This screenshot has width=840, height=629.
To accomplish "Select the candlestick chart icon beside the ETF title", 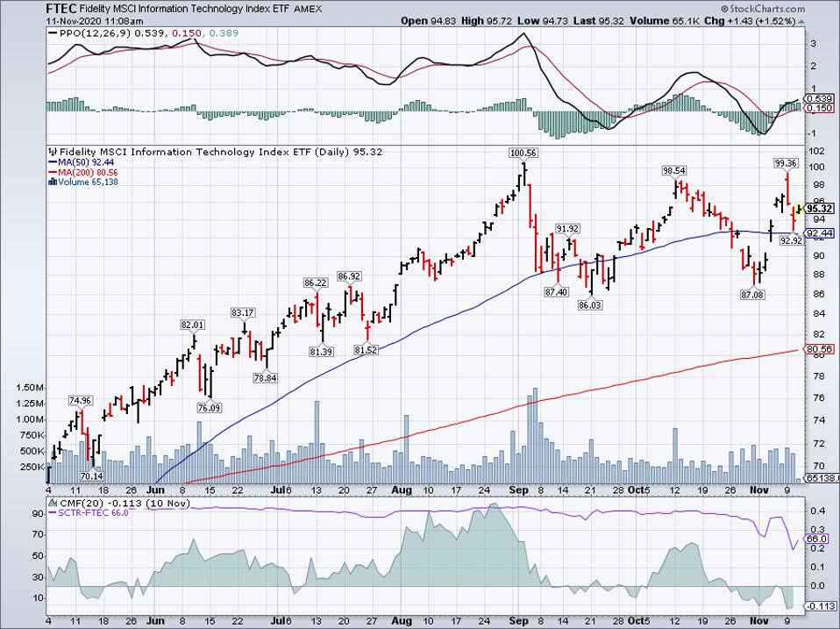I will (x=52, y=151).
